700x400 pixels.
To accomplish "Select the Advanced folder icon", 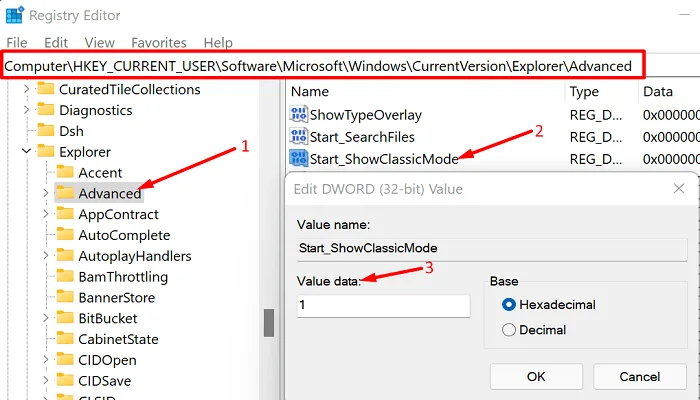I will pyautogui.click(x=65, y=193).
